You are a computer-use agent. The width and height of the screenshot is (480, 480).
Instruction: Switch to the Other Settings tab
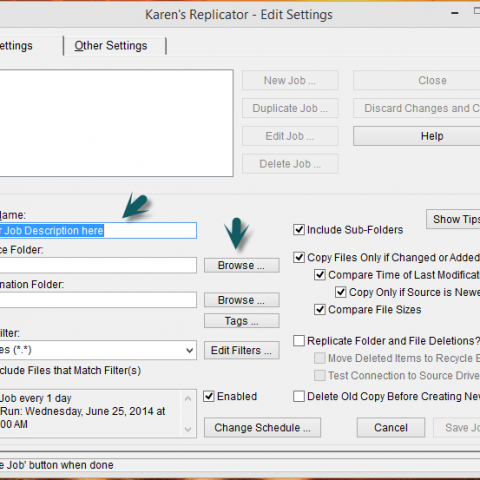point(111,46)
